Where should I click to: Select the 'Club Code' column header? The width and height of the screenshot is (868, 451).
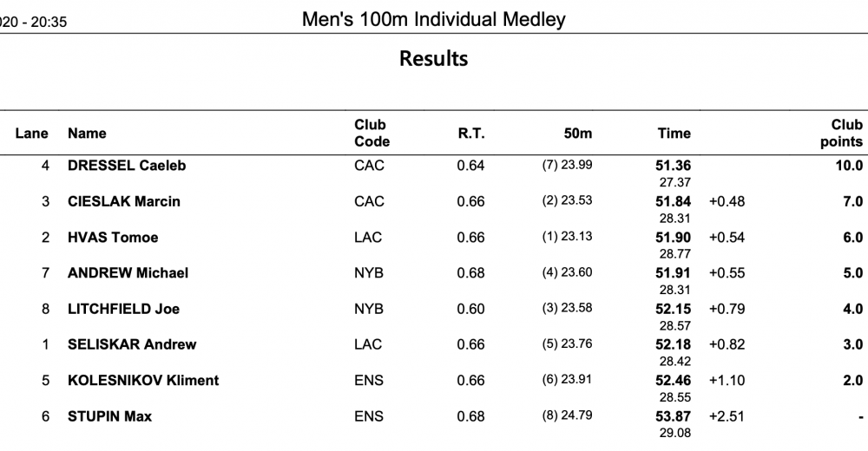[x=372, y=134]
